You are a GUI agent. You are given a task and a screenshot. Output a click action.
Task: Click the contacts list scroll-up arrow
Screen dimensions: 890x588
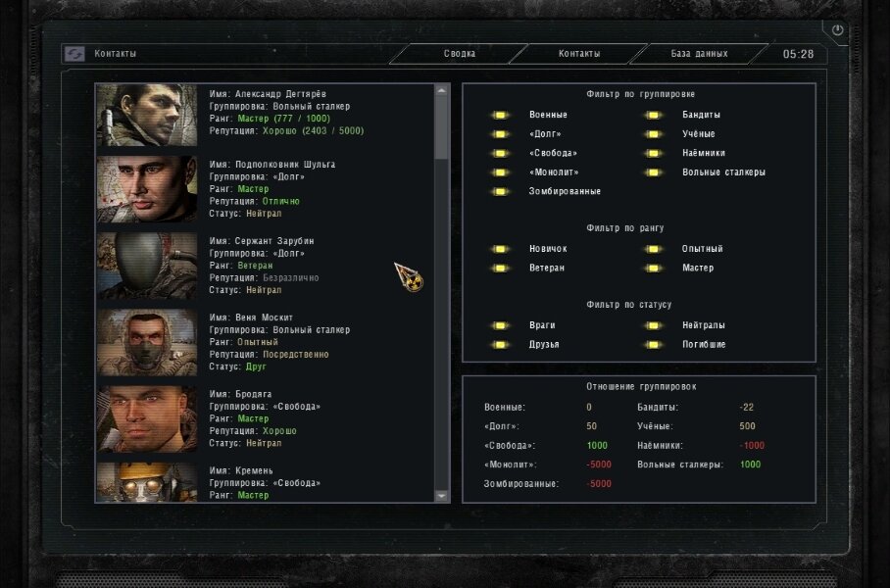pyautogui.click(x=442, y=90)
